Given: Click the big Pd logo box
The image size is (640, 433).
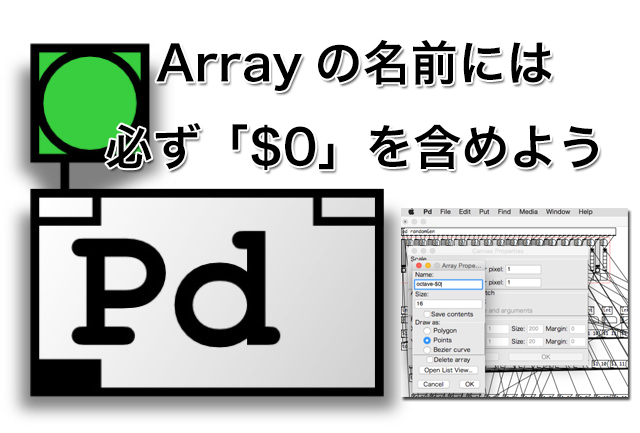Looking at the screenshot, I should (x=207, y=292).
